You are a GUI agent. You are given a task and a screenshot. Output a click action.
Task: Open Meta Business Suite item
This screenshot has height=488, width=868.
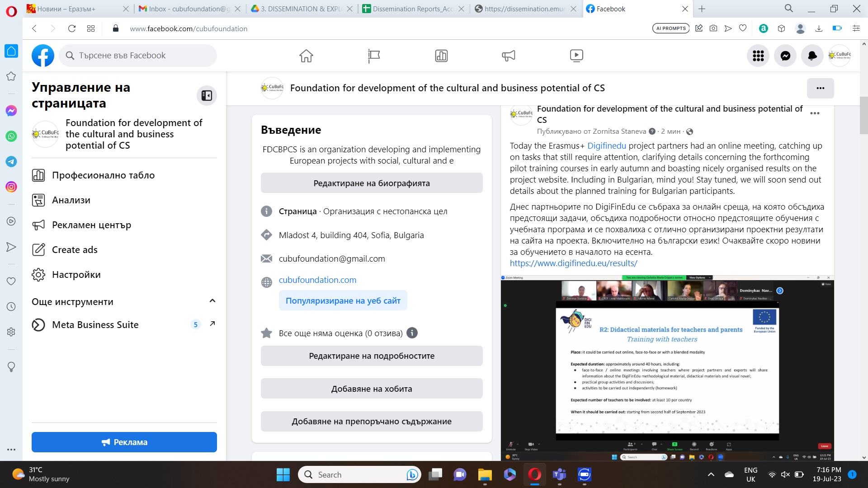point(124,325)
